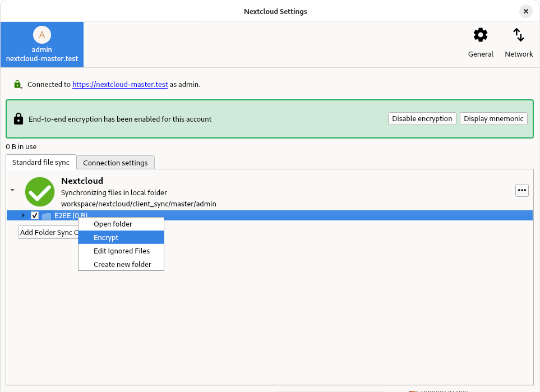Expand the E2EE folder tree arrow
Screen dimensions: 540x392
click(23, 215)
